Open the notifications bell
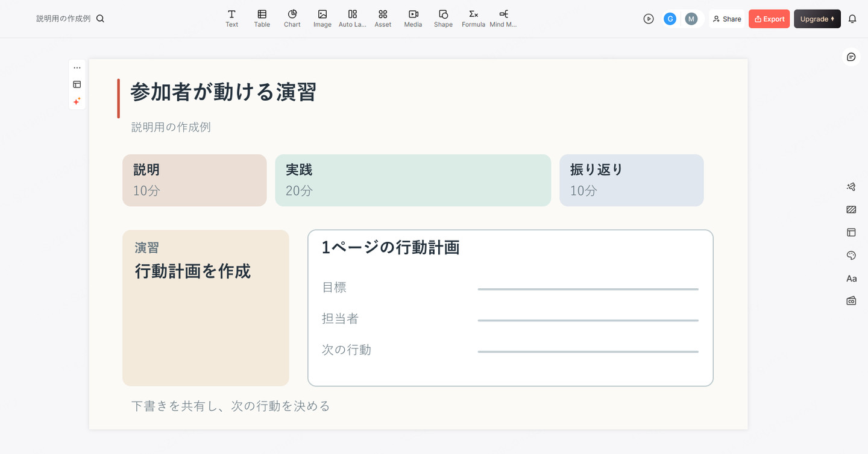This screenshot has width=868, height=454. (x=852, y=19)
